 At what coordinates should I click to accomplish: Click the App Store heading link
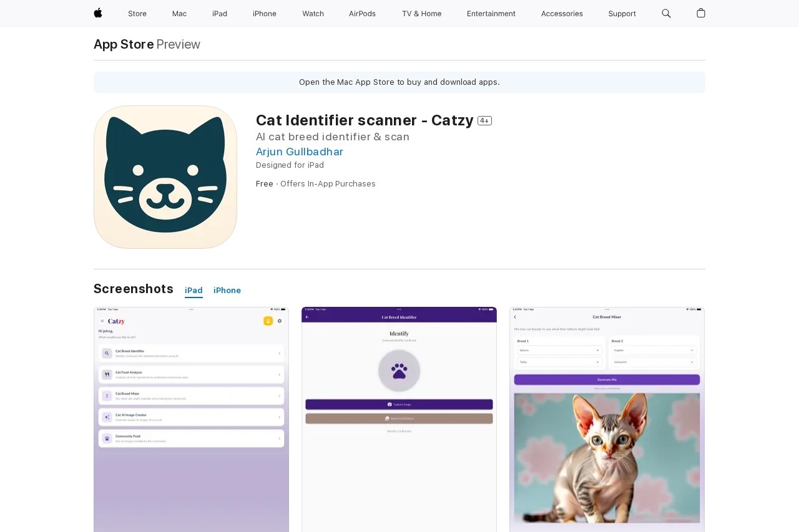[124, 44]
